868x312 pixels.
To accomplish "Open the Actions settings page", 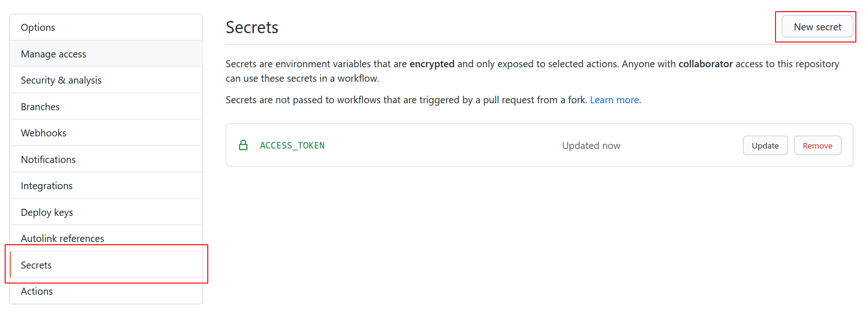I will 36,291.
